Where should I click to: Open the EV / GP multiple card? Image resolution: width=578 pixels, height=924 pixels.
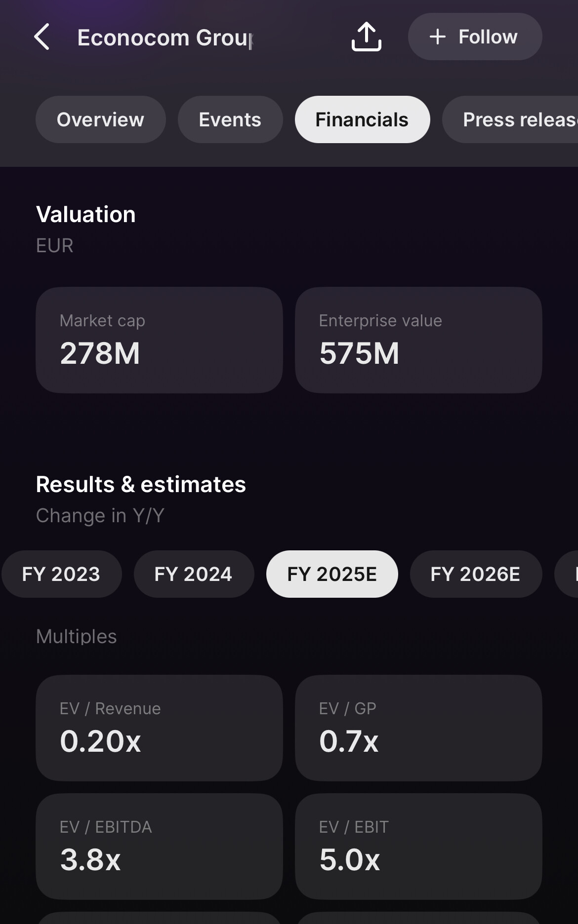418,728
